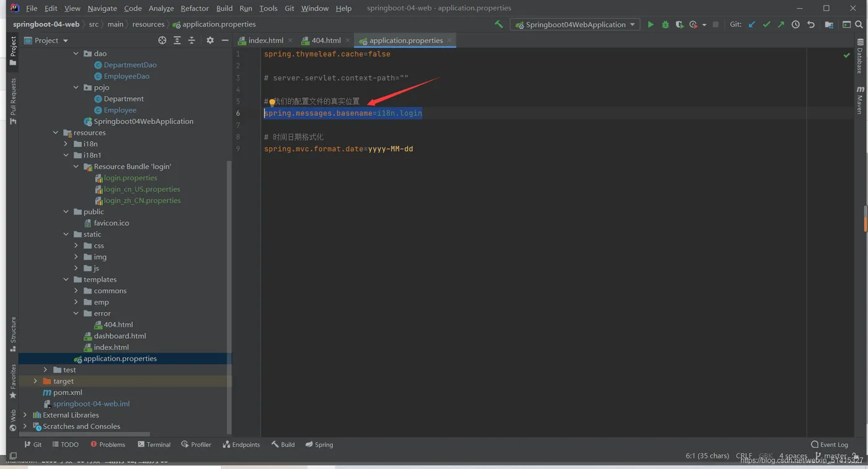Image resolution: width=868 pixels, height=469 pixels.
Task: Open the Navigate menu
Action: pyautogui.click(x=102, y=8)
